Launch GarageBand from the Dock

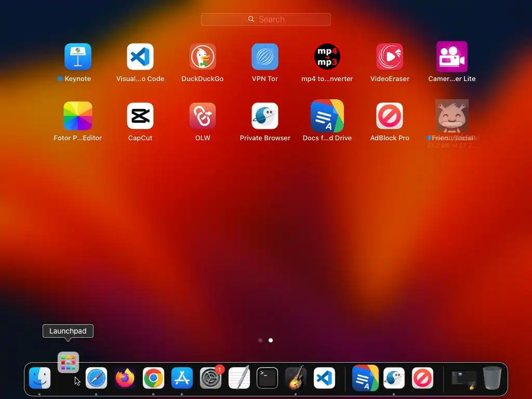(296, 377)
